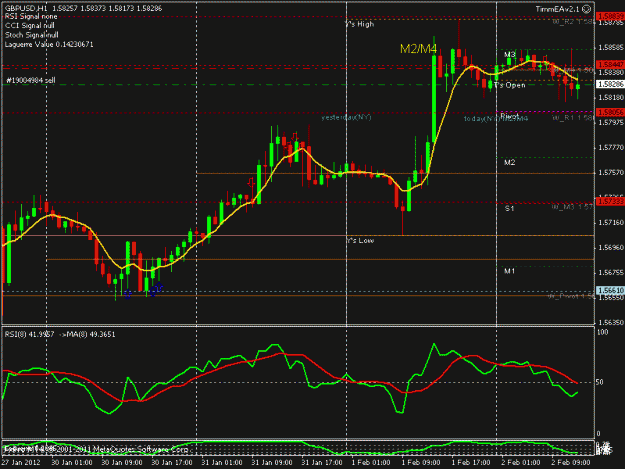The height and width of the screenshot is (469, 625).
Task: Click the 50 level on the RSI scale
Action: click(x=600, y=382)
